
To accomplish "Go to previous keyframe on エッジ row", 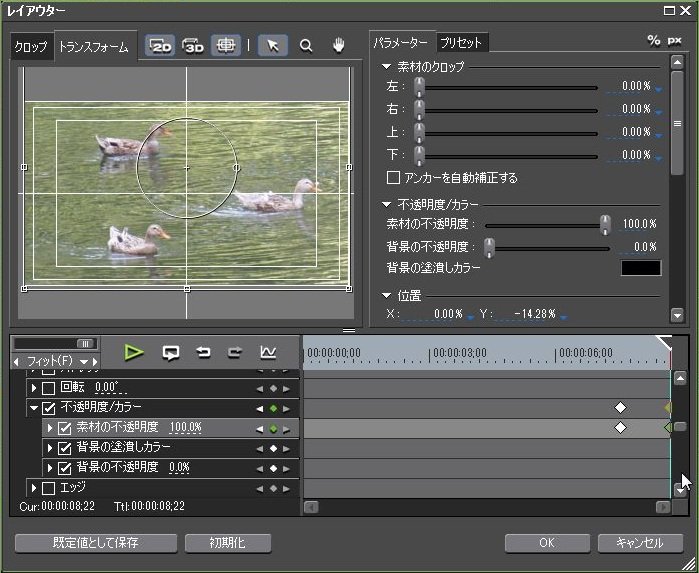I will 259,489.
